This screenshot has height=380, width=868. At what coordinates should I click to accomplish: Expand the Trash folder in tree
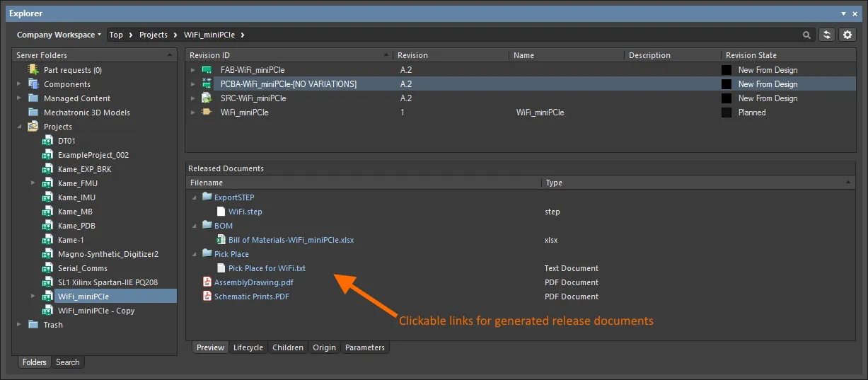point(19,325)
